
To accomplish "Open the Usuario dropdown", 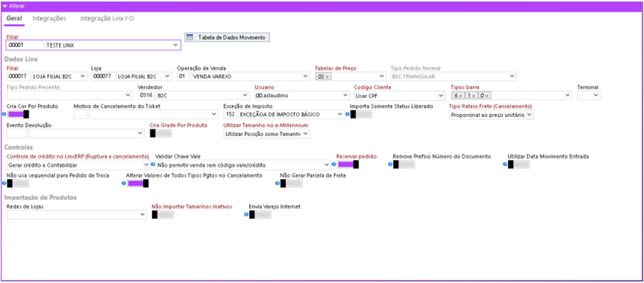I will 345,96.
